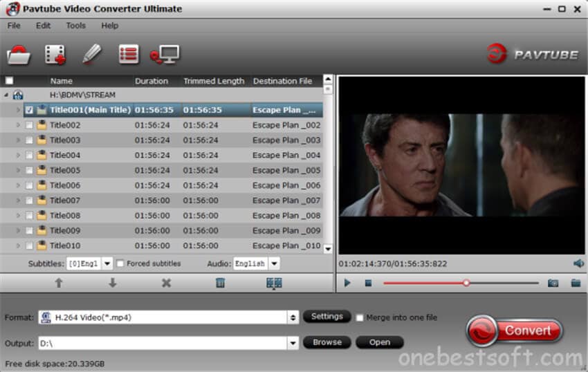Image resolution: width=588 pixels, height=372 pixels.
Task: Click the Name column header
Action: [62, 81]
